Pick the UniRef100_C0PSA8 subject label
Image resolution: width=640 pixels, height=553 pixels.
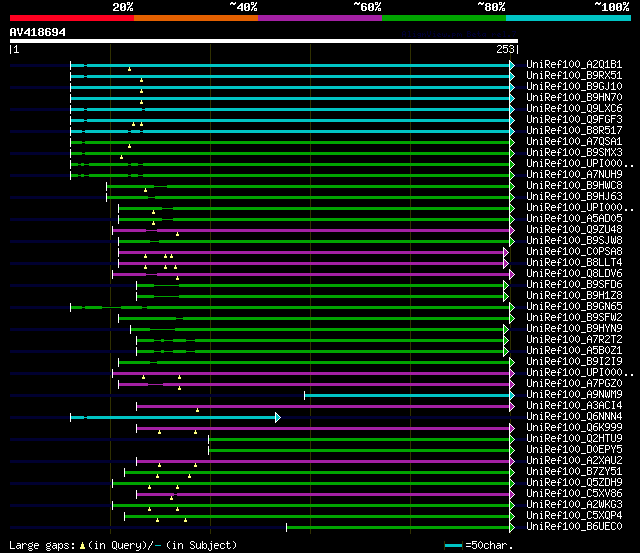pos(574,252)
